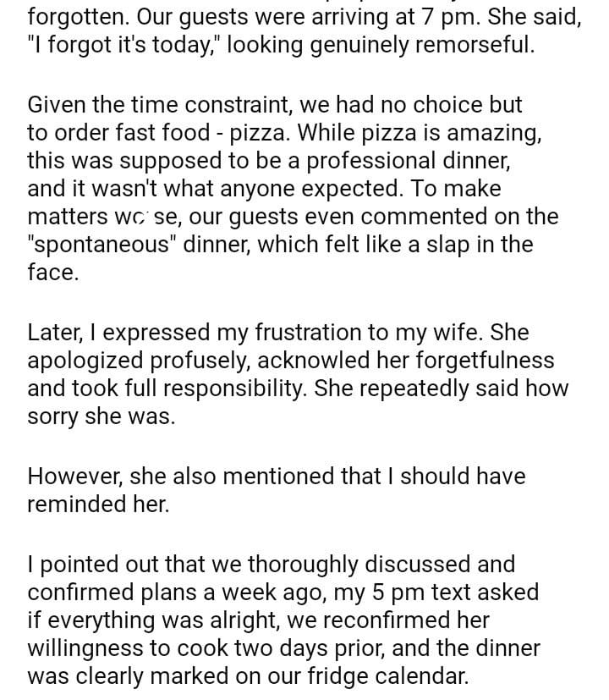
Task: Click the word "However"
Action: point(74,477)
